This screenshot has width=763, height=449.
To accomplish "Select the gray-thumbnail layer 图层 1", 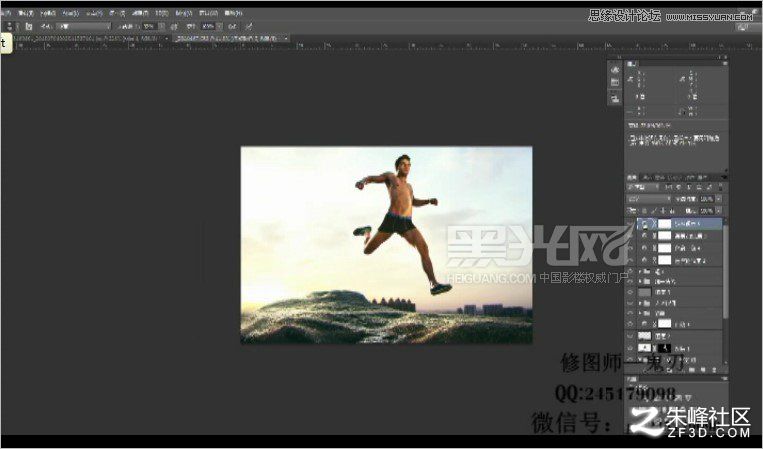I will pyautogui.click(x=680, y=292).
